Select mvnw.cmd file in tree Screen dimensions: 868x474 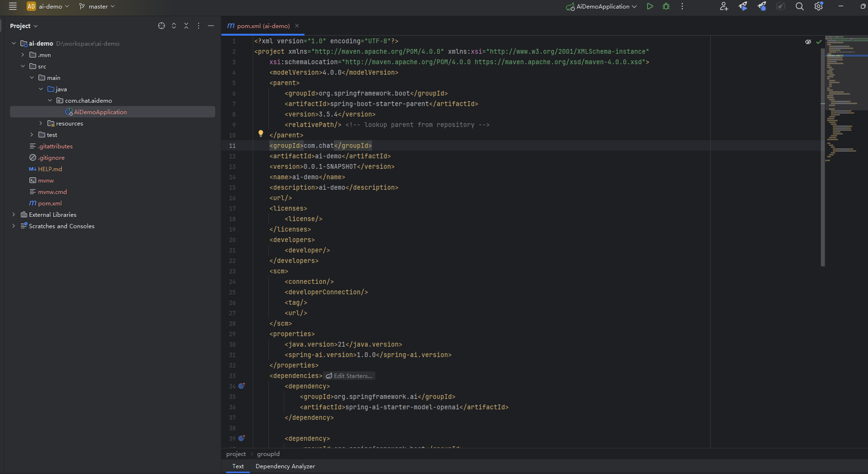click(52, 192)
